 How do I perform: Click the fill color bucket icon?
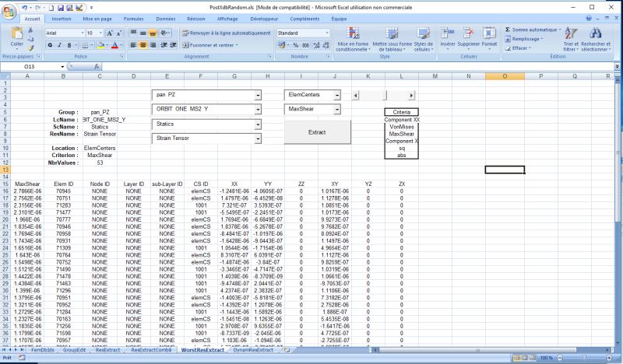coord(101,45)
